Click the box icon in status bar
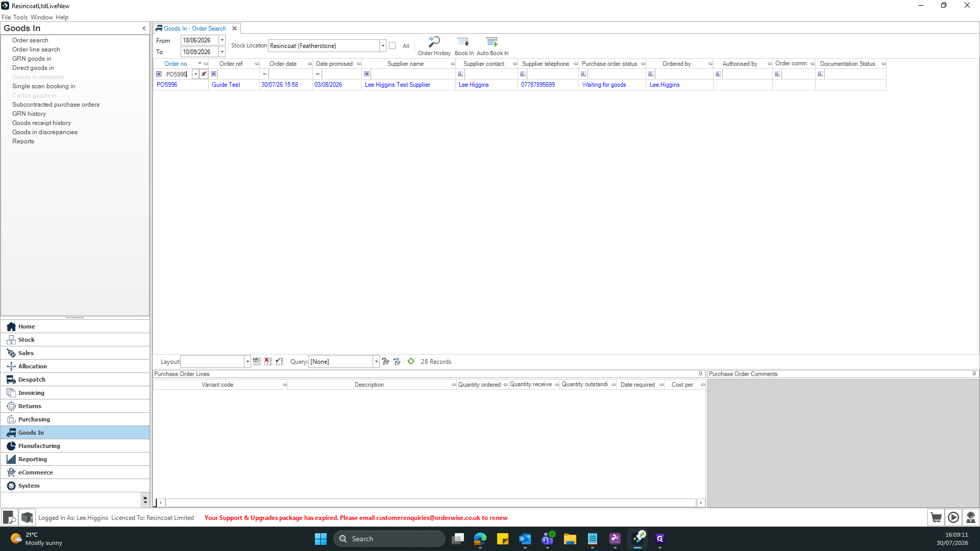The image size is (980, 551). point(27,517)
